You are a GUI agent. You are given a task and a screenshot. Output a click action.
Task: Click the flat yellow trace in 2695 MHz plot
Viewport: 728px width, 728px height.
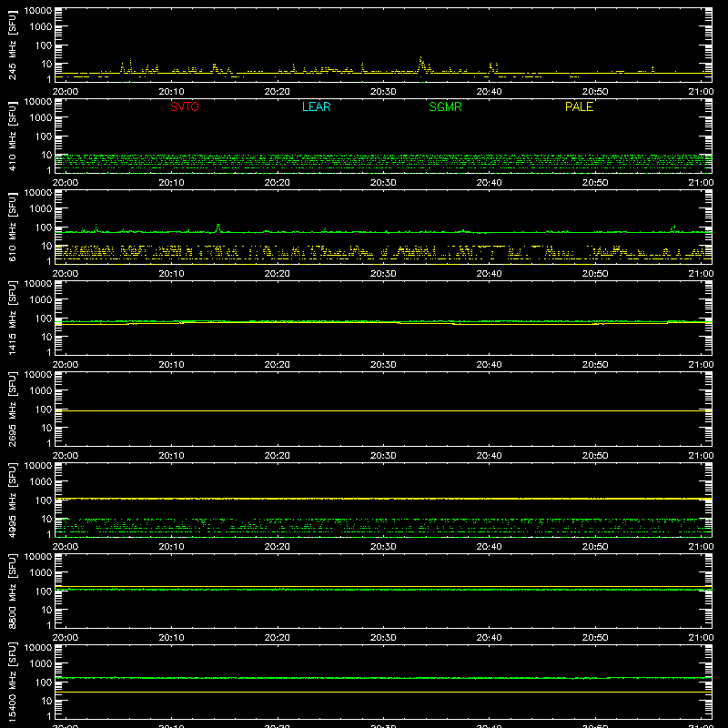click(383, 411)
